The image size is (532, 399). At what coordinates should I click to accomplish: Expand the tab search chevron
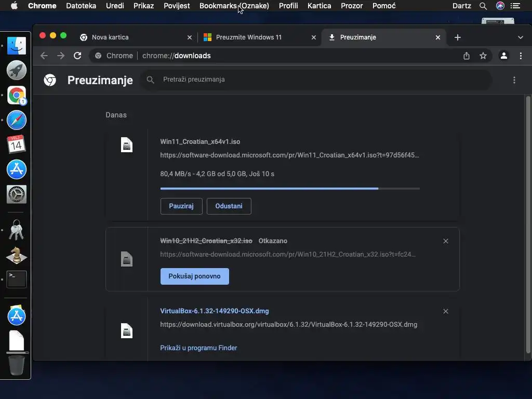[x=521, y=37]
